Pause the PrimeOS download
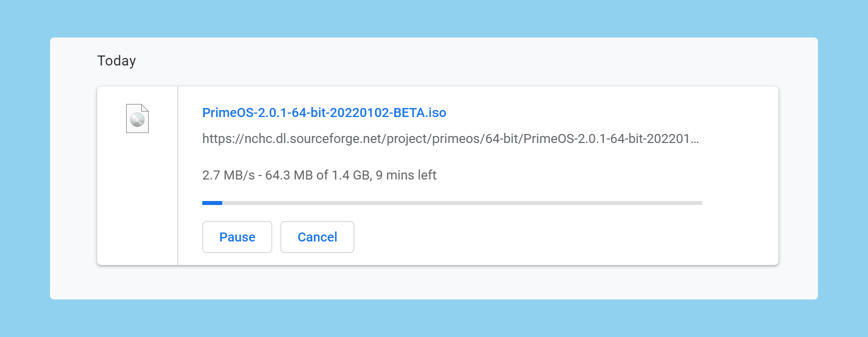Image resolution: width=868 pixels, height=337 pixels. point(237,237)
